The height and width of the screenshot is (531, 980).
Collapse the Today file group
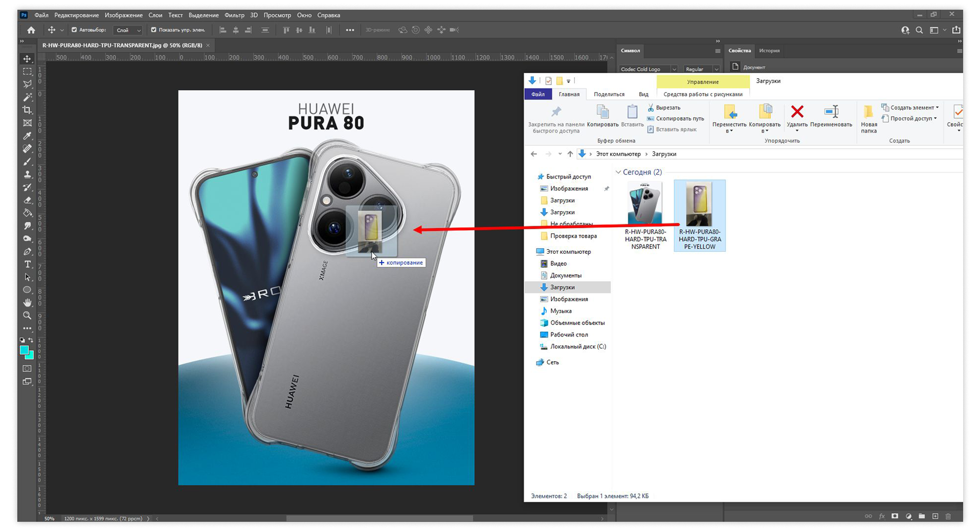pos(618,172)
